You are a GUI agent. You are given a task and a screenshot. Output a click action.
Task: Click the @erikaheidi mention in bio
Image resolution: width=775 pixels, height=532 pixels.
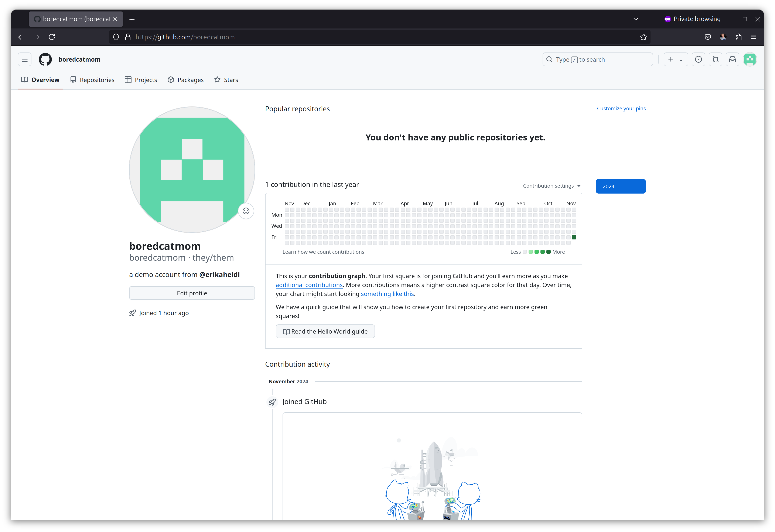(219, 274)
